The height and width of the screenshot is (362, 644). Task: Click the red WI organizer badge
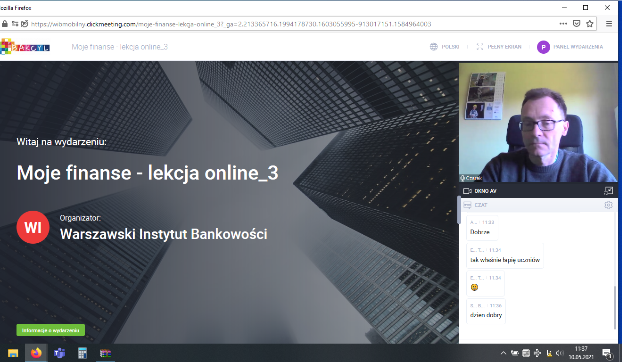click(33, 227)
